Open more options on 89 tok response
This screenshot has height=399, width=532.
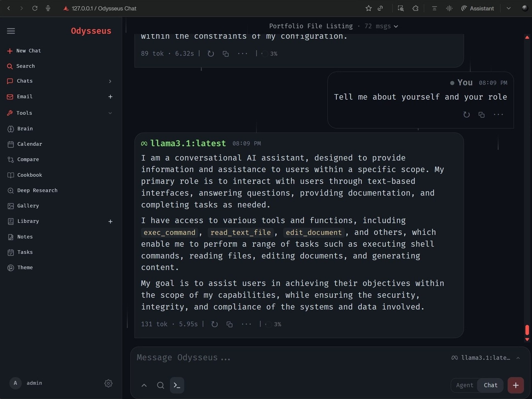(243, 54)
